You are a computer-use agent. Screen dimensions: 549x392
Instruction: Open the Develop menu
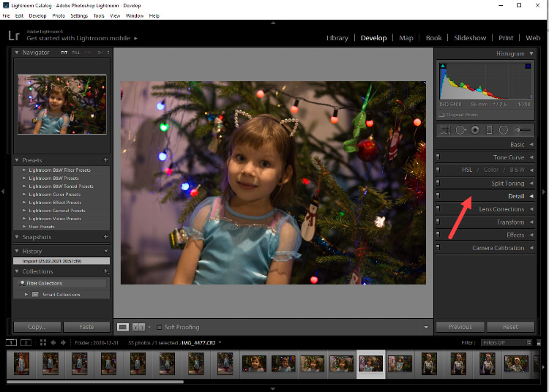(x=37, y=16)
